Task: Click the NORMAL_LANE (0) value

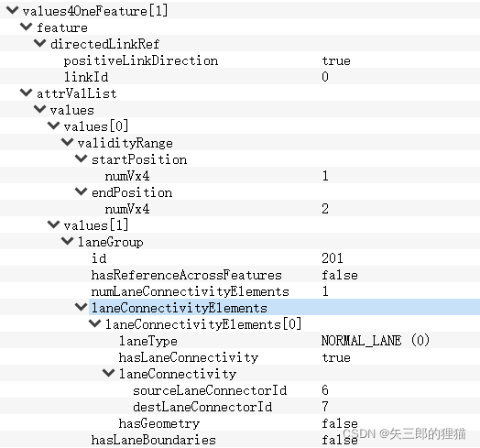Action: [x=376, y=341]
